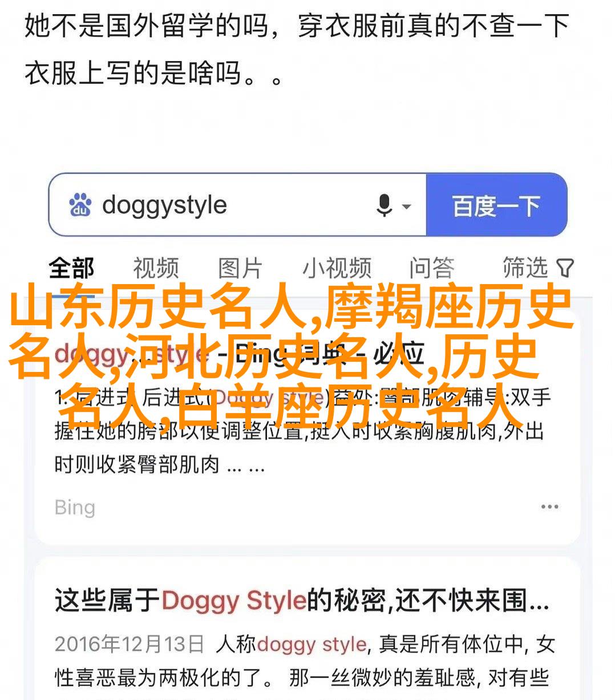The height and width of the screenshot is (700, 615).
Task: Click the 2016年12月13日 result snippet
Action: pyautogui.click(x=305, y=661)
